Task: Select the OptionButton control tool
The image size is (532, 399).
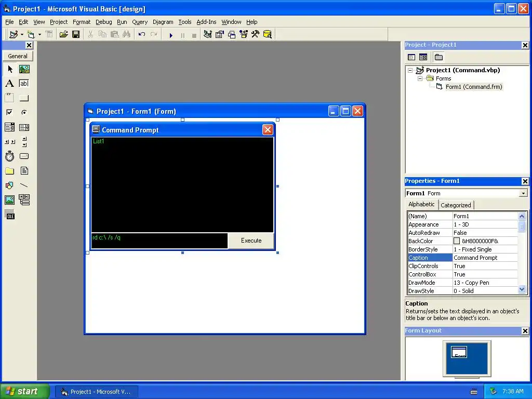Action: [x=24, y=112]
